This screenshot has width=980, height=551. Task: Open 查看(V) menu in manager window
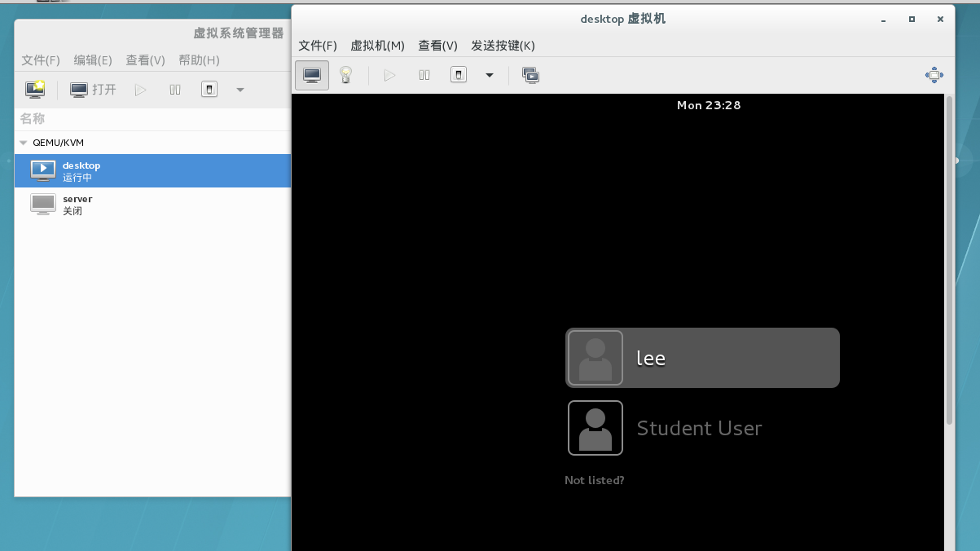[145, 60]
